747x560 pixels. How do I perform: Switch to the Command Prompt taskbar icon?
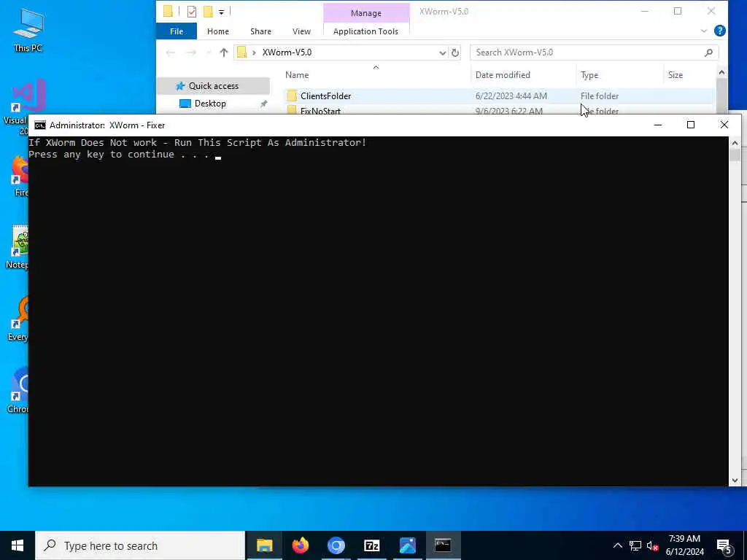443,545
